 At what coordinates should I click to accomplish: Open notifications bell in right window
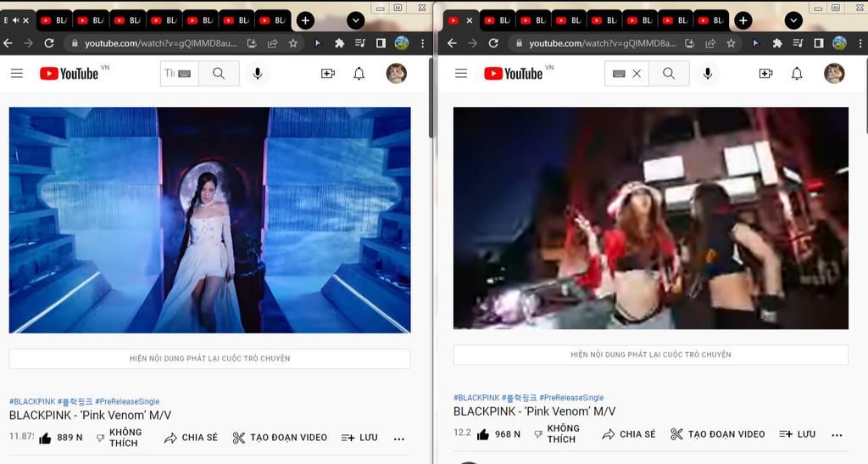pyautogui.click(x=797, y=73)
